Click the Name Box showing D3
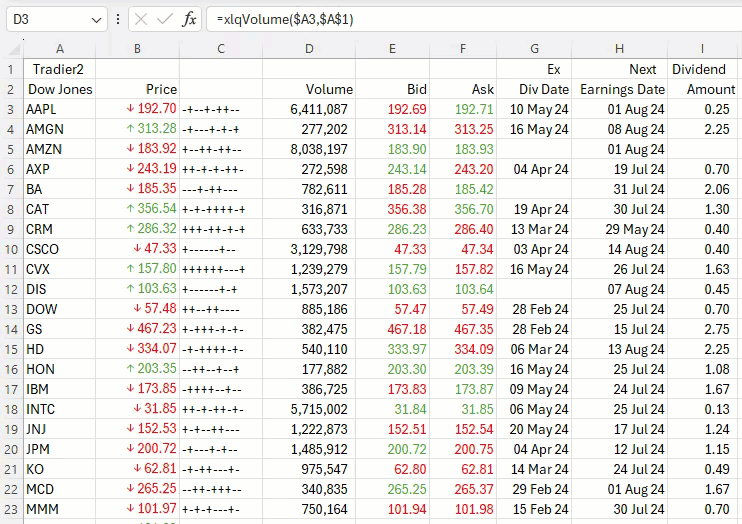This screenshot has width=742, height=524. tap(57, 19)
